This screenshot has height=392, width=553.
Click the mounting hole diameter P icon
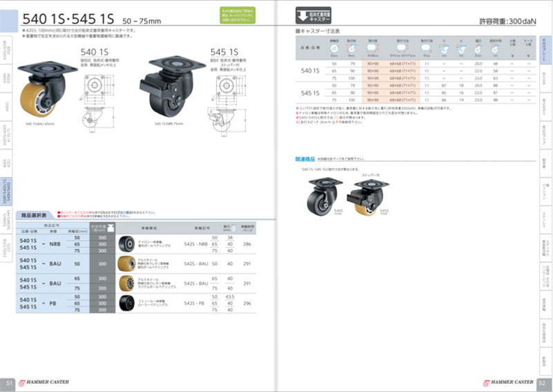point(426,48)
